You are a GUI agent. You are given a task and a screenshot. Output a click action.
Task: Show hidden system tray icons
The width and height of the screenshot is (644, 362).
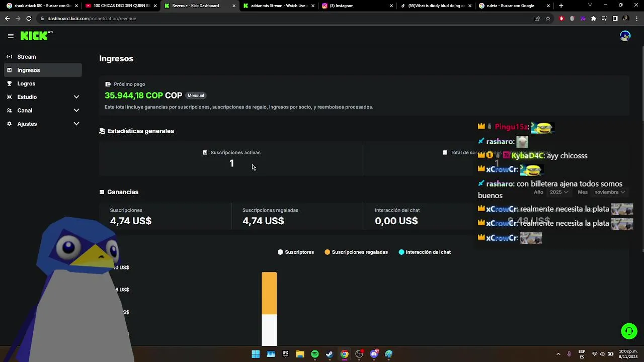(x=558, y=354)
